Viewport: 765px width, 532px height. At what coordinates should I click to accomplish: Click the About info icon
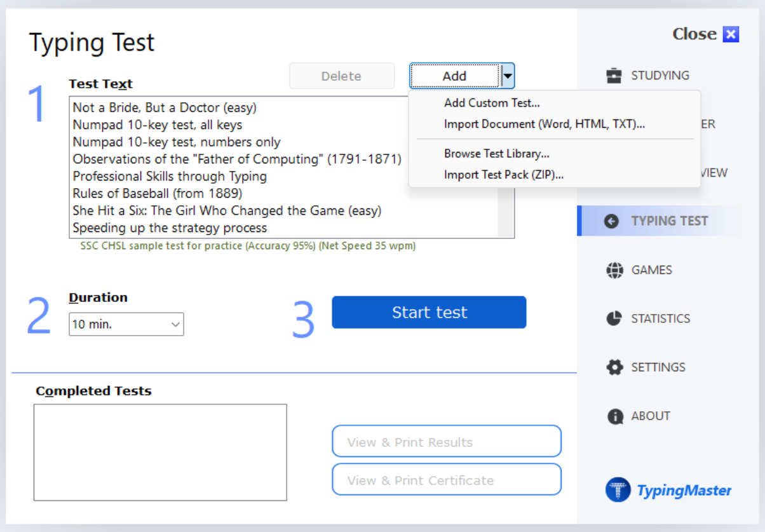click(x=614, y=416)
